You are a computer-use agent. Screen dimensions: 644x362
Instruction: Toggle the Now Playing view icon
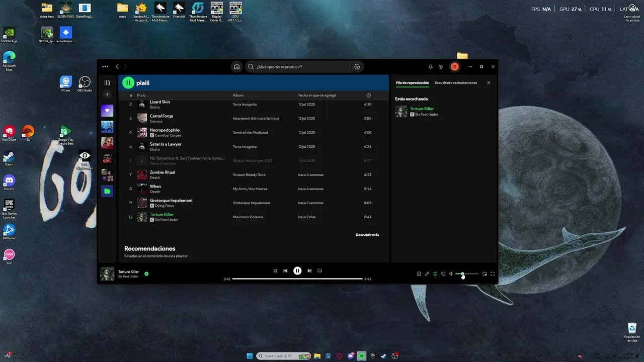[419, 274]
